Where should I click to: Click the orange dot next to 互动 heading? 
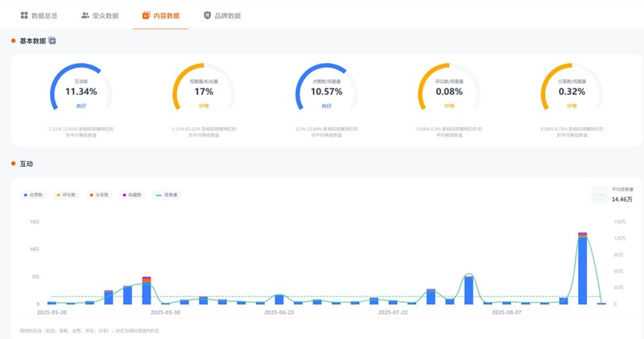(14, 164)
